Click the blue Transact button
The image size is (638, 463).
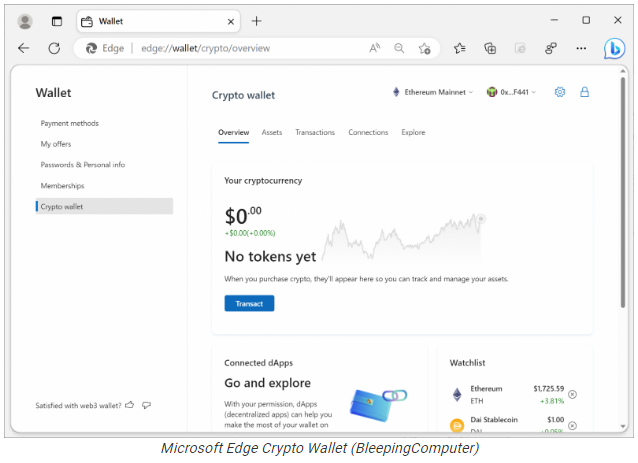(x=249, y=304)
